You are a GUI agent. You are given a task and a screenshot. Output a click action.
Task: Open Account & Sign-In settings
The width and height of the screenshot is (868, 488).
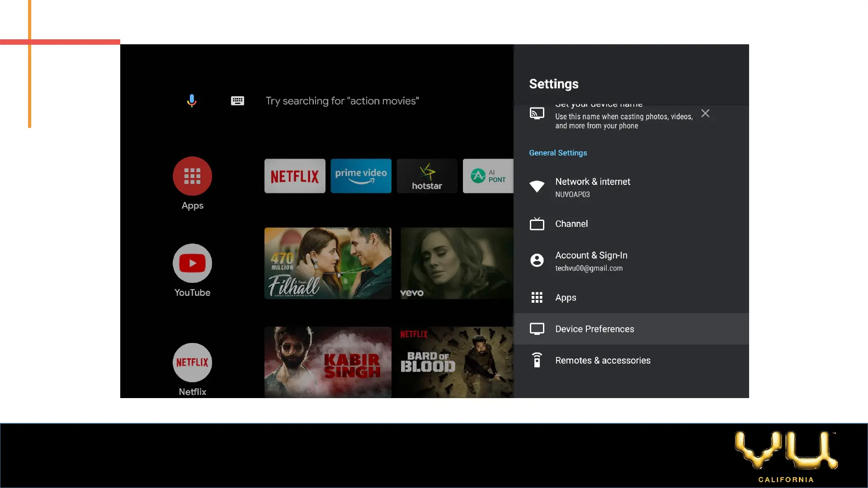[x=591, y=261]
